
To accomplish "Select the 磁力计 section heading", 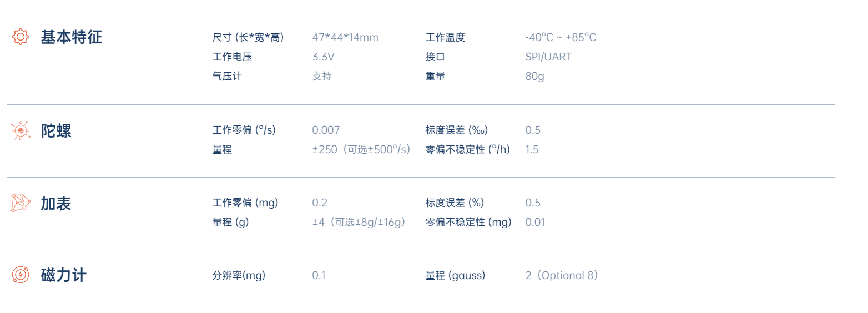I will point(64,275).
